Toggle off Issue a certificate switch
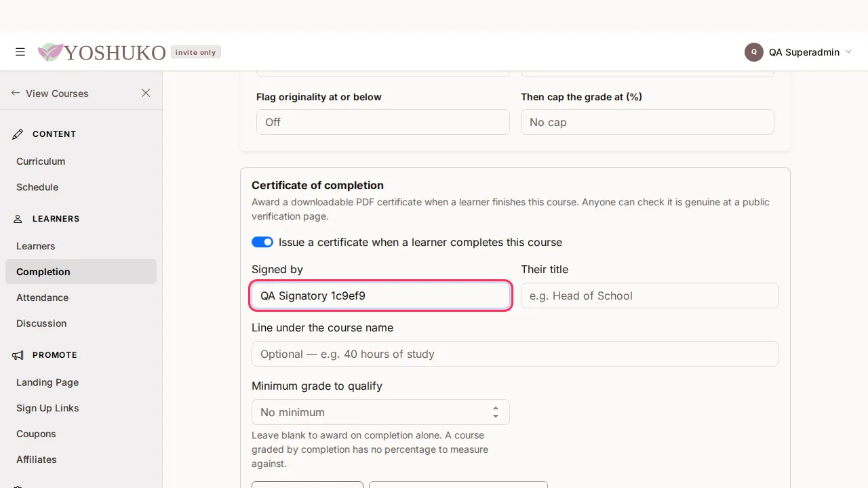 click(262, 242)
